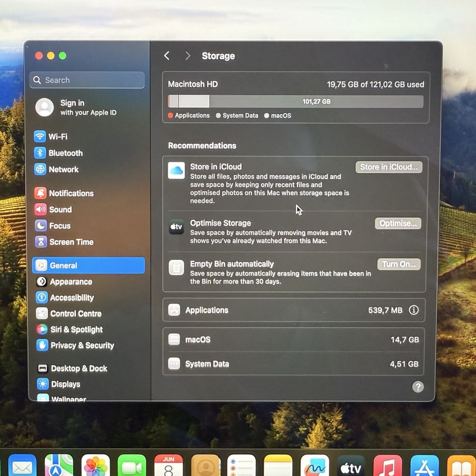476x476 pixels.
Task: Go forward with the right chevron
Action: pyautogui.click(x=188, y=56)
